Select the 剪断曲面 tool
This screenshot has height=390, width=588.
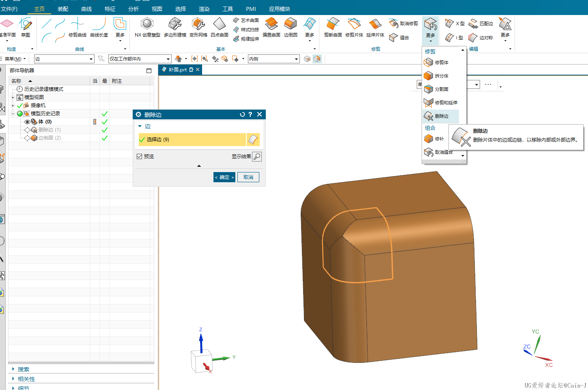(x=333, y=27)
